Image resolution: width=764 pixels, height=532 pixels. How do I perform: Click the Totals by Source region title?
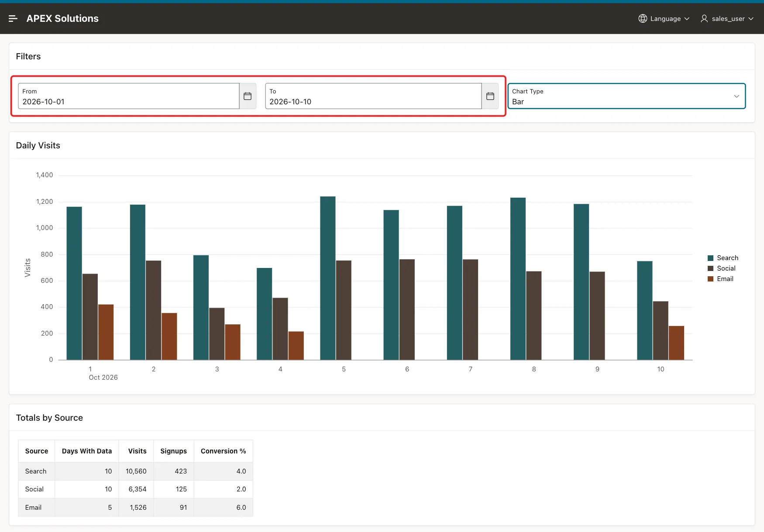point(49,418)
